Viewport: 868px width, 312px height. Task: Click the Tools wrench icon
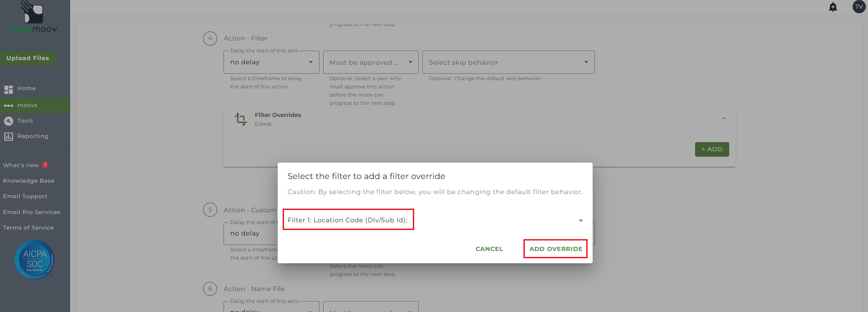[x=8, y=121]
